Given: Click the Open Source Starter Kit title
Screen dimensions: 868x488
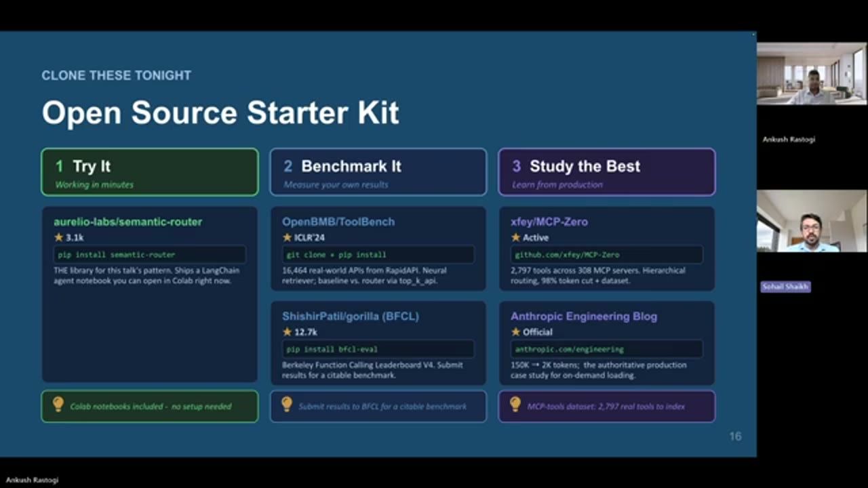Looking at the screenshot, I should coord(220,113).
